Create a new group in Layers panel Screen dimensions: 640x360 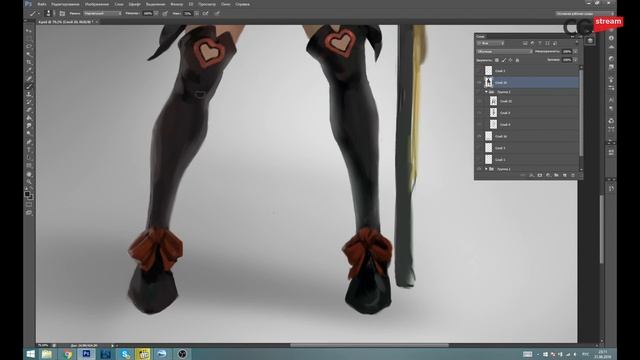click(556, 175)
